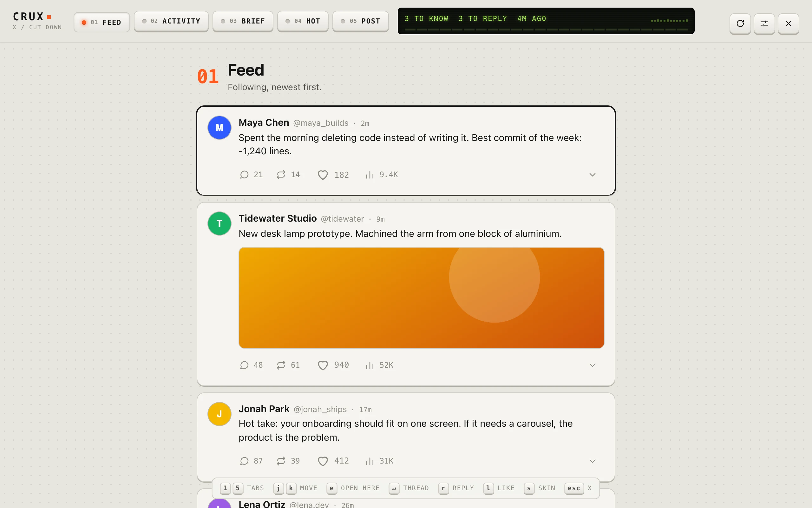Click the 'k' move key hint

point(291,488)
